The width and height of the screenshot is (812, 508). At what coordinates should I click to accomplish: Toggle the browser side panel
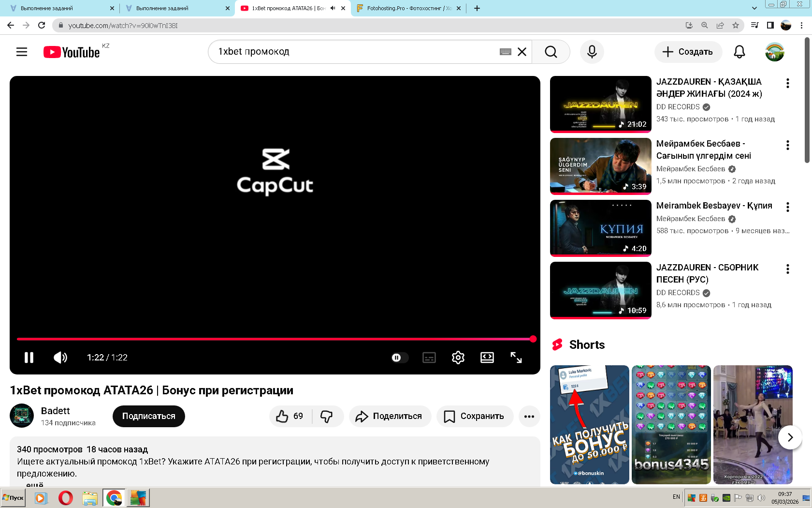click(770, 25)
